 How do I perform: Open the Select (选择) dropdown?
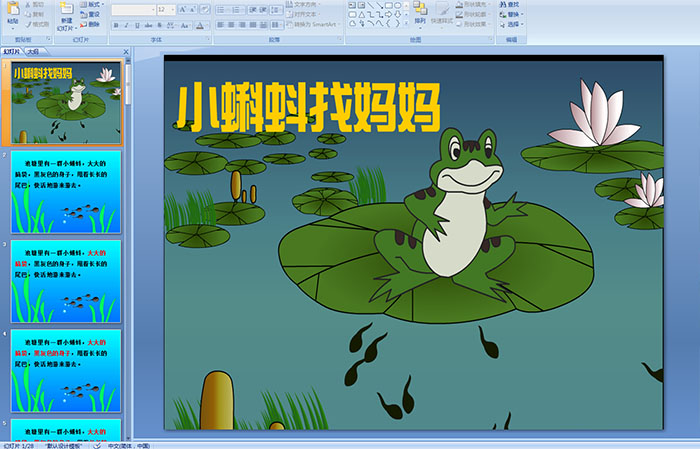click(x=512, y=24)
